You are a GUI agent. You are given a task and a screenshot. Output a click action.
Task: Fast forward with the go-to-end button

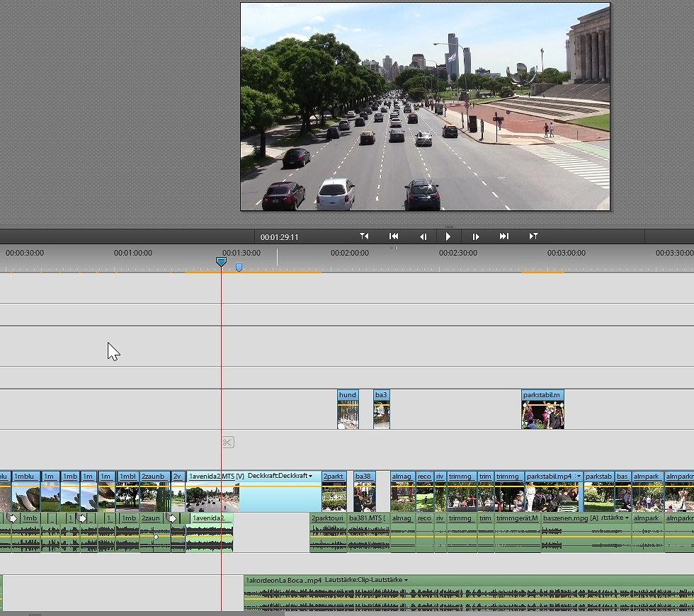click(x=504, y=236)
